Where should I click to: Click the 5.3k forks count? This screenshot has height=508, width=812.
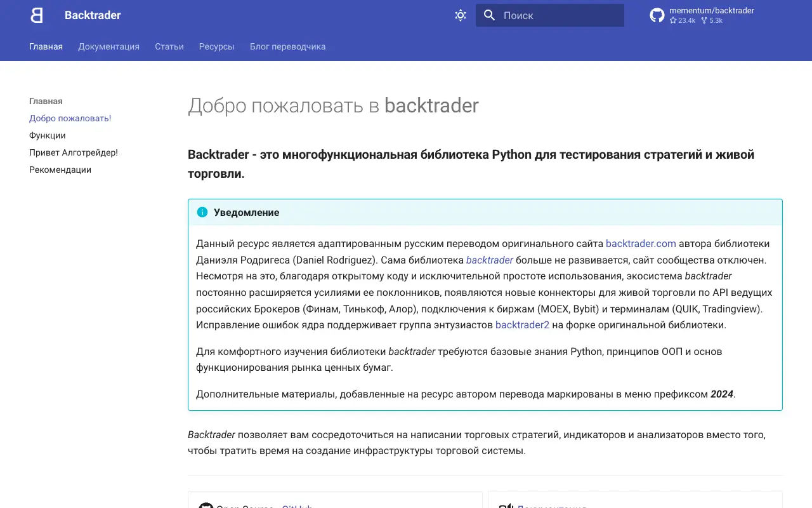[712, 21]
